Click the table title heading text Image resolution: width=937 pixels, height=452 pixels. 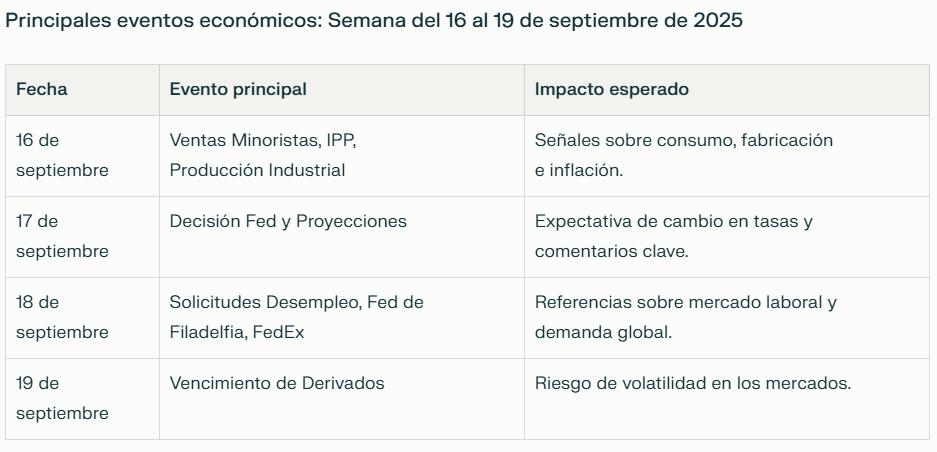tap(373, 20)
